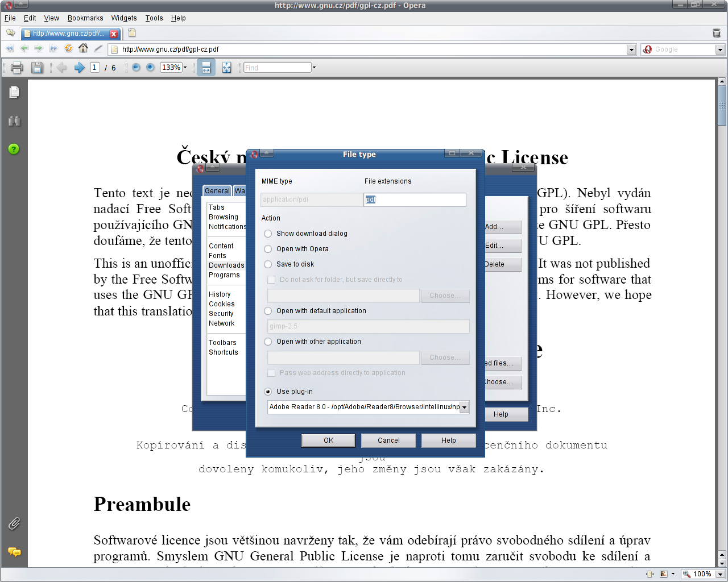Open the Find field options dropdown
Screen dimensions: 728x582
pos(314,68)
